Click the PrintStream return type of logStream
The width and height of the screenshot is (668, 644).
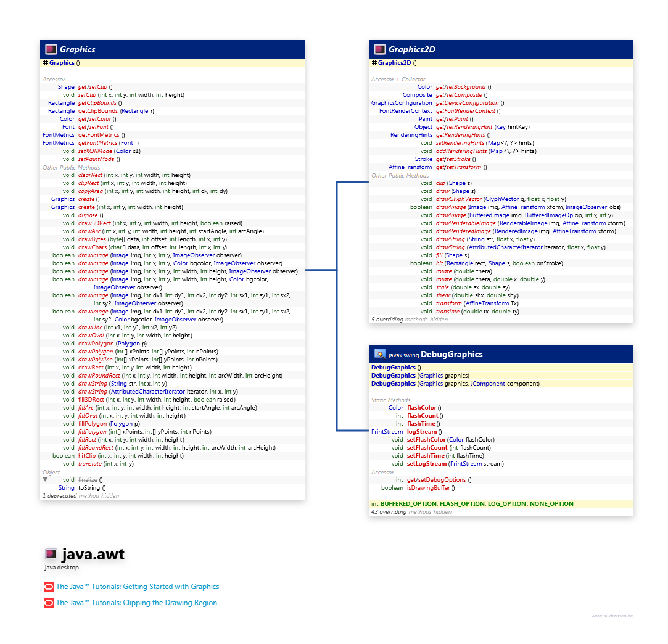(387, 432)
